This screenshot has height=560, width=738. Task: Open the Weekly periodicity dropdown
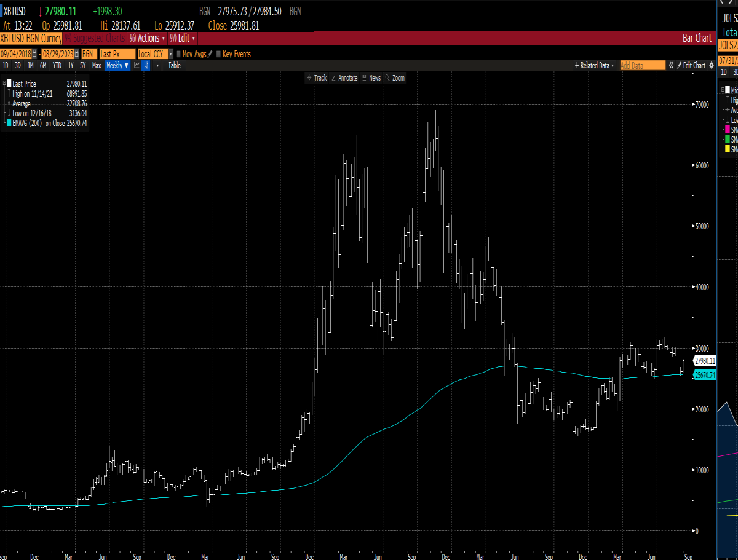pos(117,65)
